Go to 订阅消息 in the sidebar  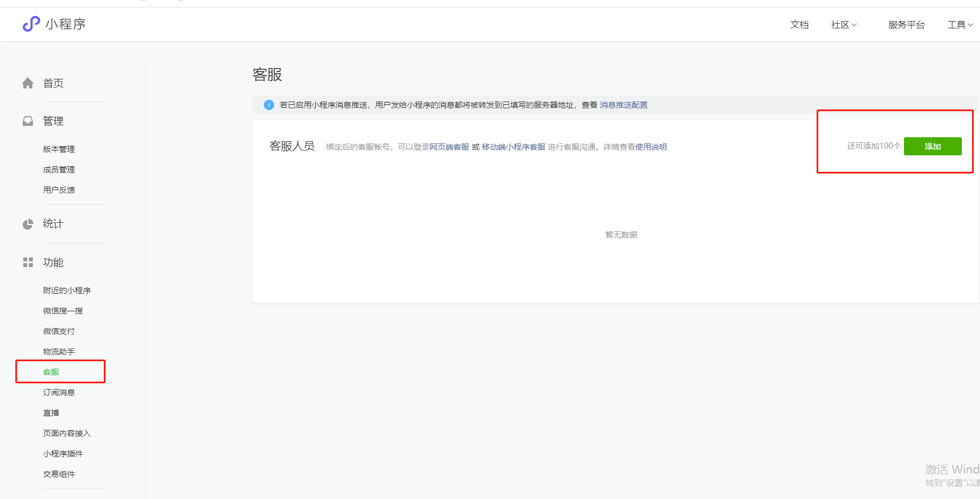coord(59,392)
